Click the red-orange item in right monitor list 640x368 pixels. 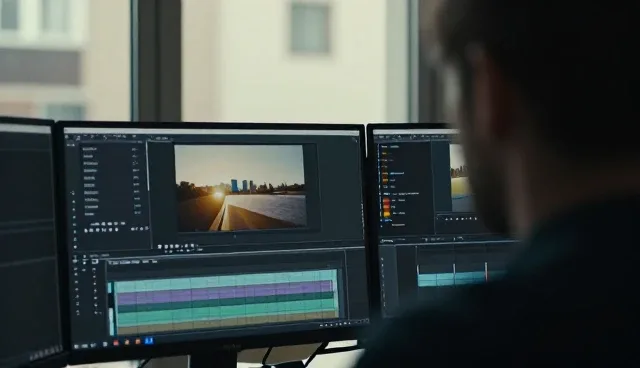[x=386, y=202]
